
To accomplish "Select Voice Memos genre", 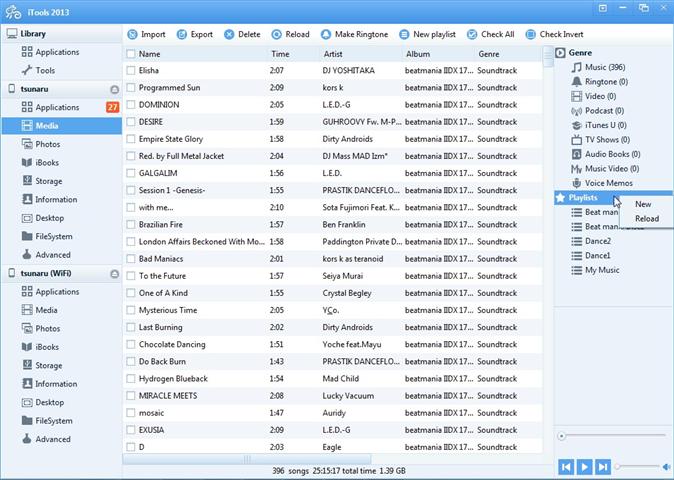I will click(x=602, y=183).
